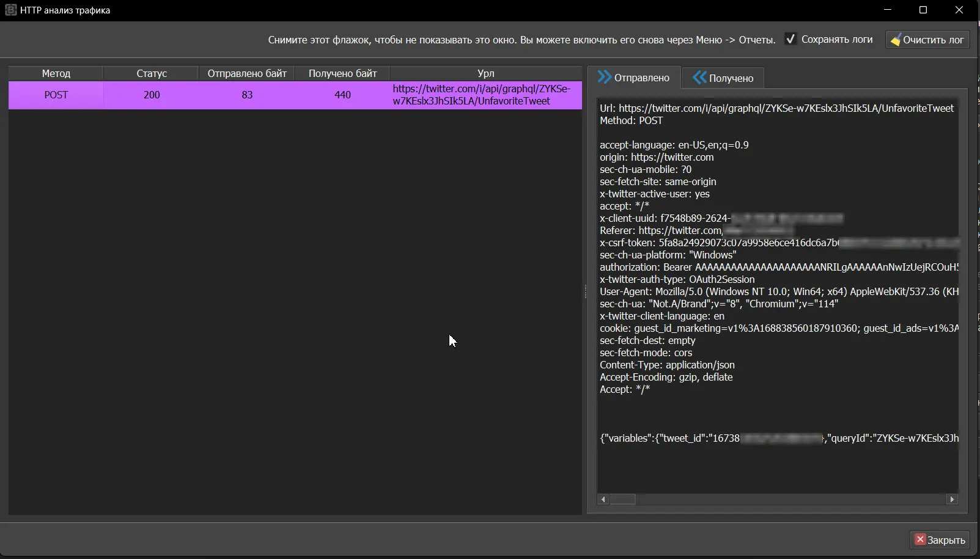
Task: Close the window via title bar X
Action: point(959,10)
